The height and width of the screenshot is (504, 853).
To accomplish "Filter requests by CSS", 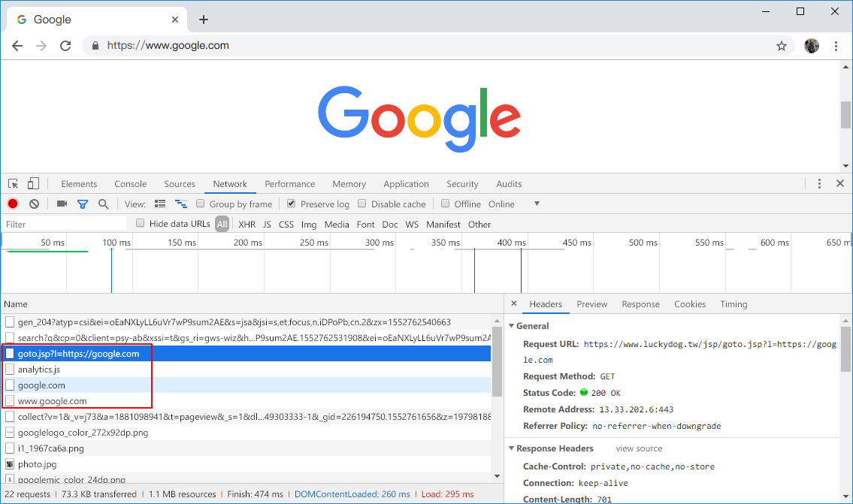I will click(286, 224).
